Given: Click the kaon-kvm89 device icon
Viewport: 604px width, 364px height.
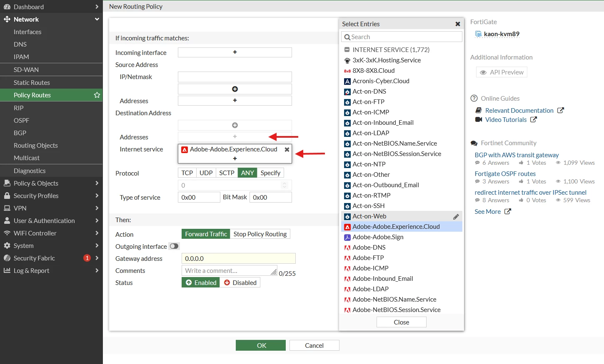Looking at the screenshot, I should click(x=479, y=34).
